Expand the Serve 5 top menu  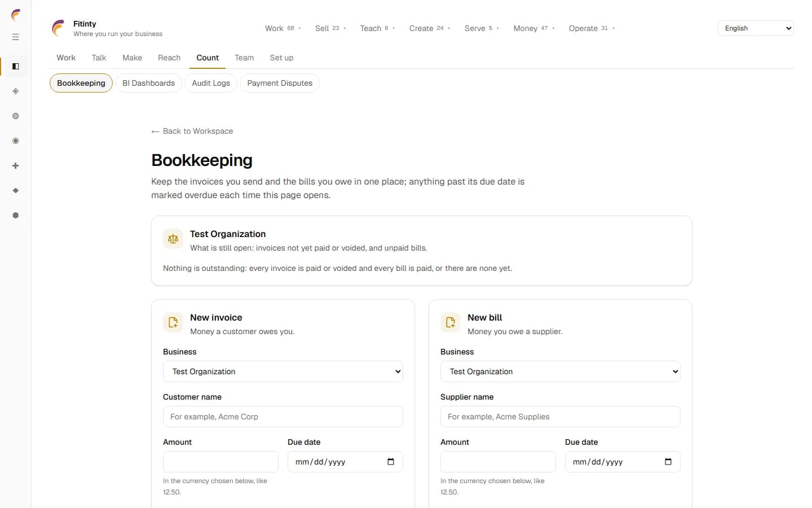482,28
